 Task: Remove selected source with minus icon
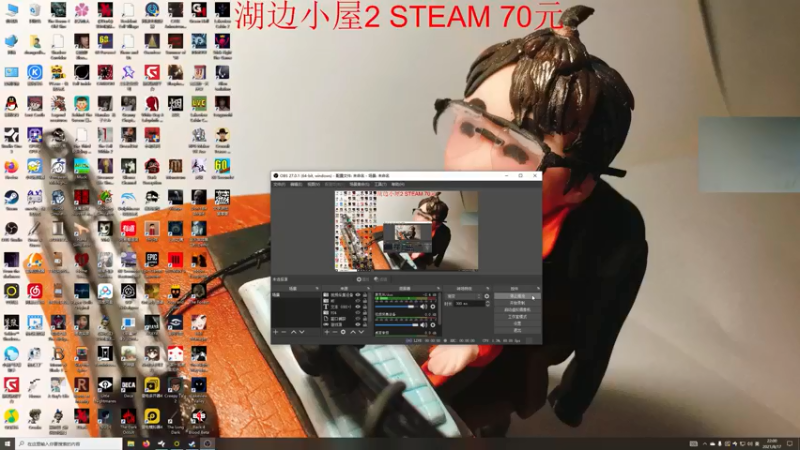335,332
